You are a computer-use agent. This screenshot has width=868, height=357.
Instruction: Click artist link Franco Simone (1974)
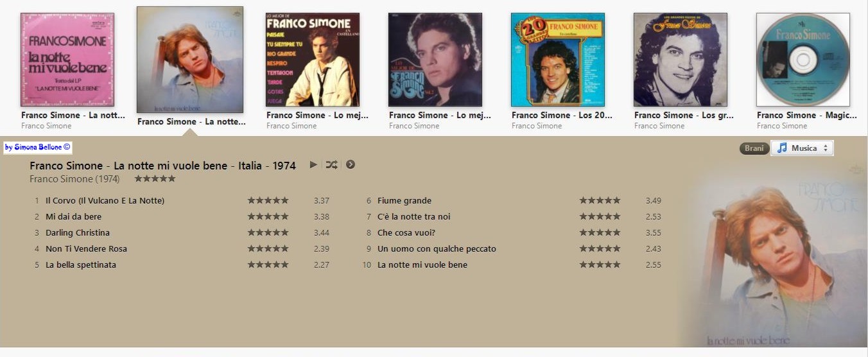pos(74,179)
